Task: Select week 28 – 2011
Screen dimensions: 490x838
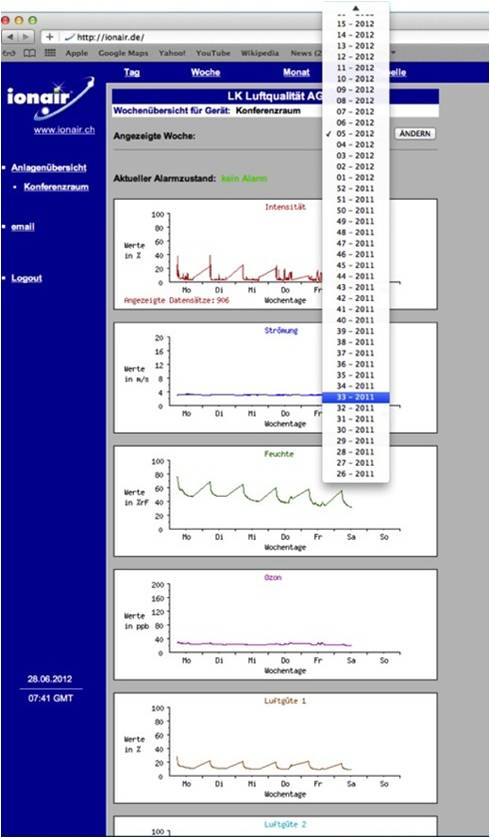Action: 356,452
